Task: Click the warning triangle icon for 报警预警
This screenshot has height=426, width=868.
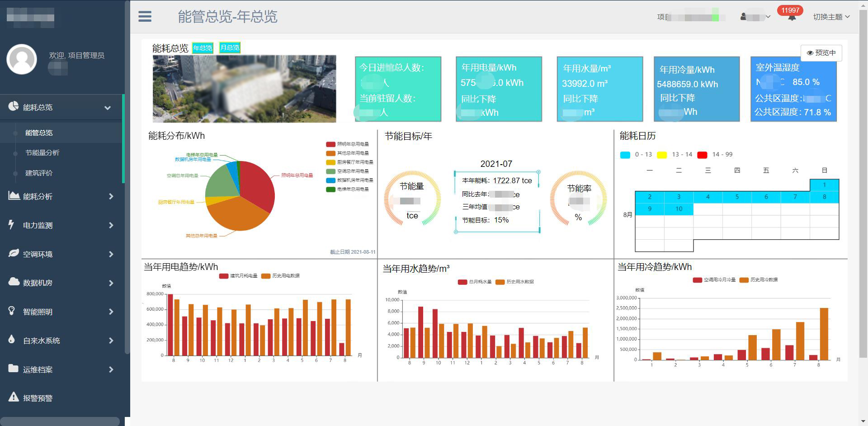Action: 14,398
